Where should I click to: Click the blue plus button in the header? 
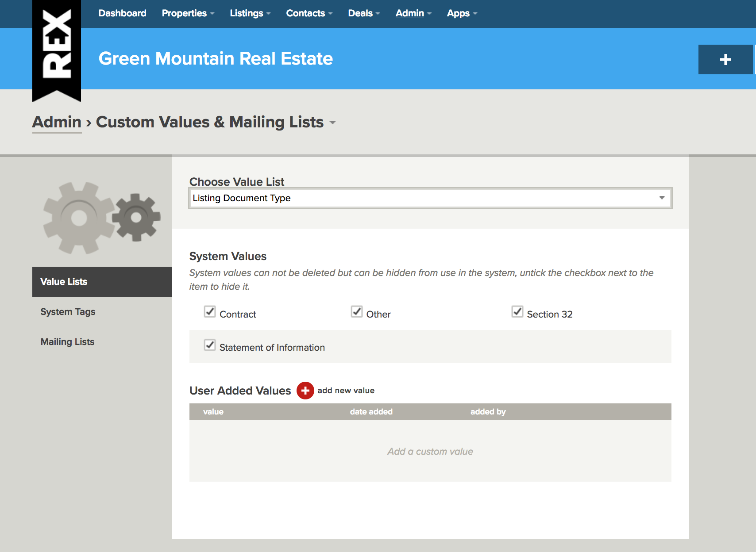tap(725, 59)
